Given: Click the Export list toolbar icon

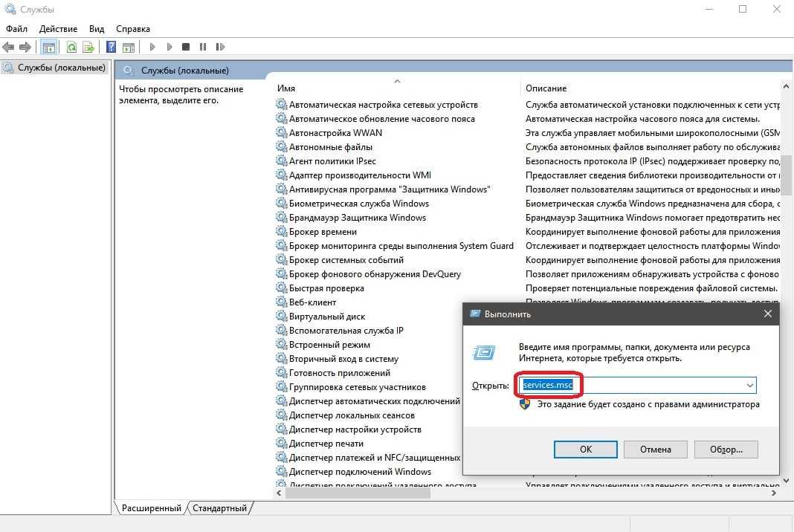Looking at the screenshot, I should point(88,48).
